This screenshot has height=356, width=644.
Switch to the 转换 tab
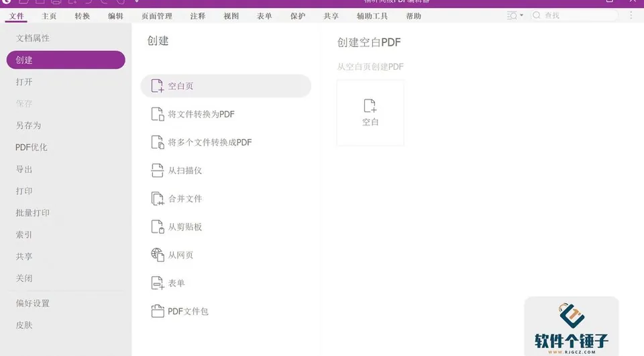(x=82, y=16)
